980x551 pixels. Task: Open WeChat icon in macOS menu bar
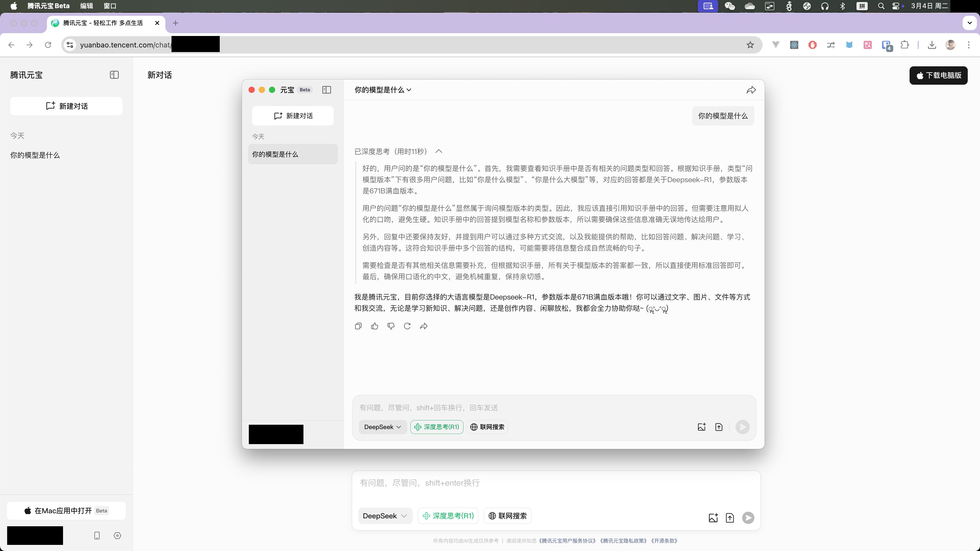pyautogui.click(x=729, y=6)
